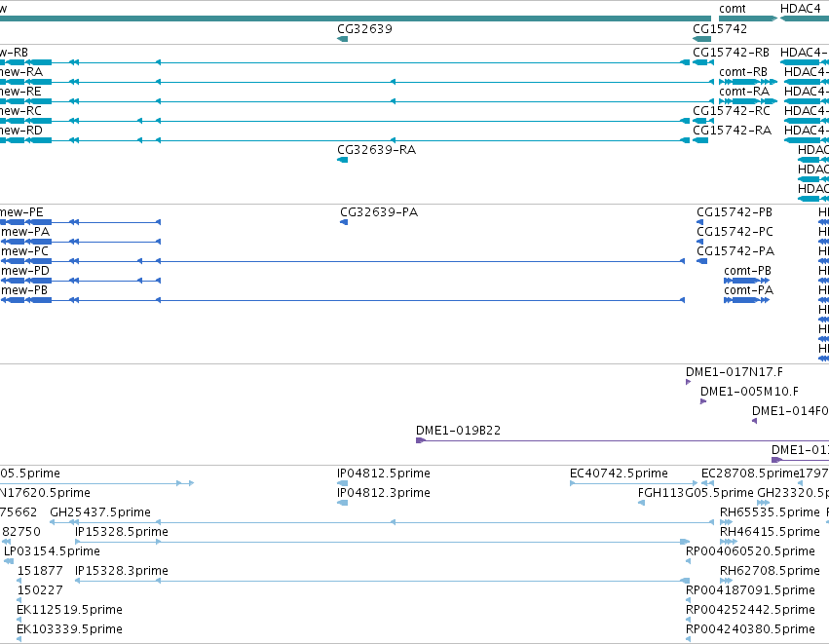Viewport: 829px width, 644px height.
Task: Select the IP04812.5prime EST glyph
Action: tap(343, 484)
